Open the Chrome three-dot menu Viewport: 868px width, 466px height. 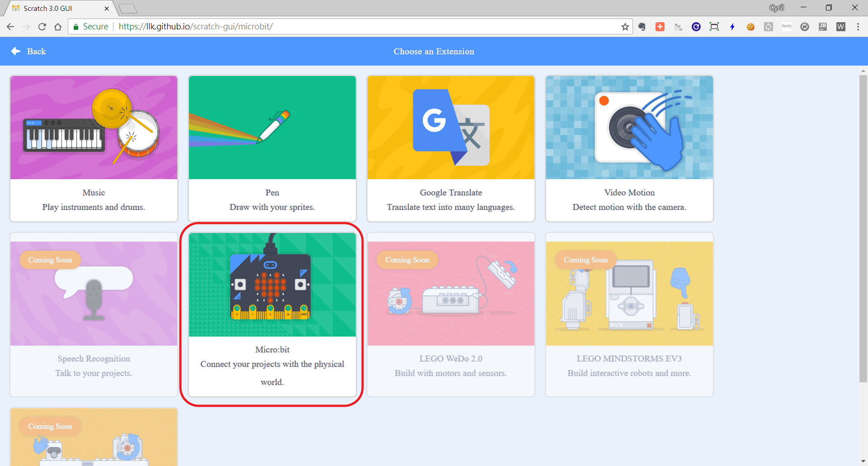(858, 27)
